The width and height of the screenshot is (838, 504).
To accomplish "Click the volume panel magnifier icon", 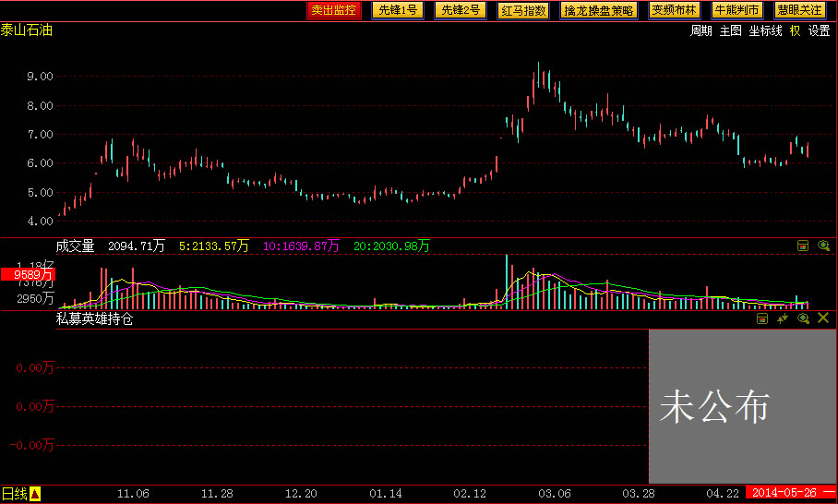I will pyautogui.click(x=823, y=246).
